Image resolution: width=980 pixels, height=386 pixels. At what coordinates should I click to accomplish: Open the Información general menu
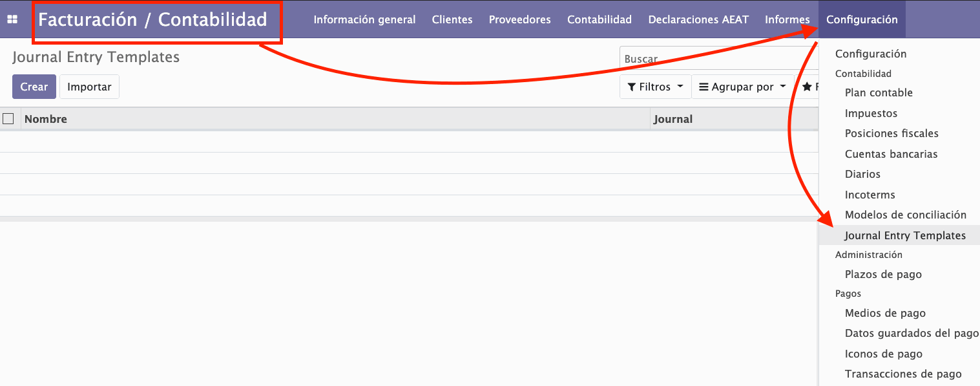click(364, 19)
